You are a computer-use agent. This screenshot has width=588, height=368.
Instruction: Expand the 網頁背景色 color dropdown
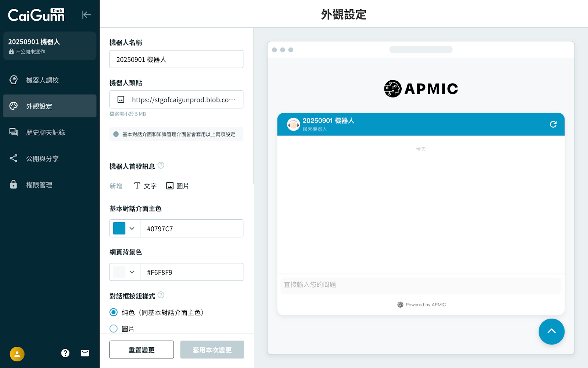(x=132, y=272)
